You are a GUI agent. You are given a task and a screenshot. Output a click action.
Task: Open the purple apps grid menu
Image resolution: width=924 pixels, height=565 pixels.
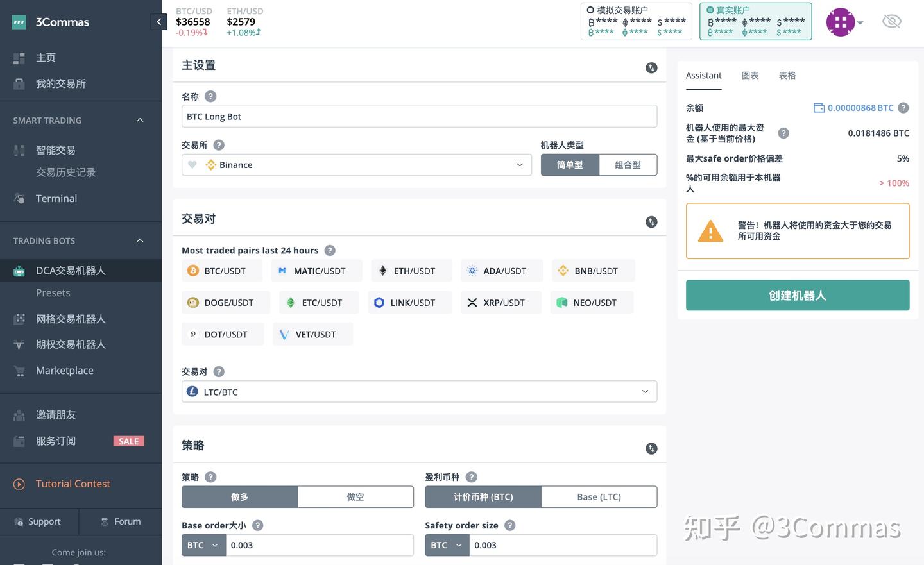(839, 21)
